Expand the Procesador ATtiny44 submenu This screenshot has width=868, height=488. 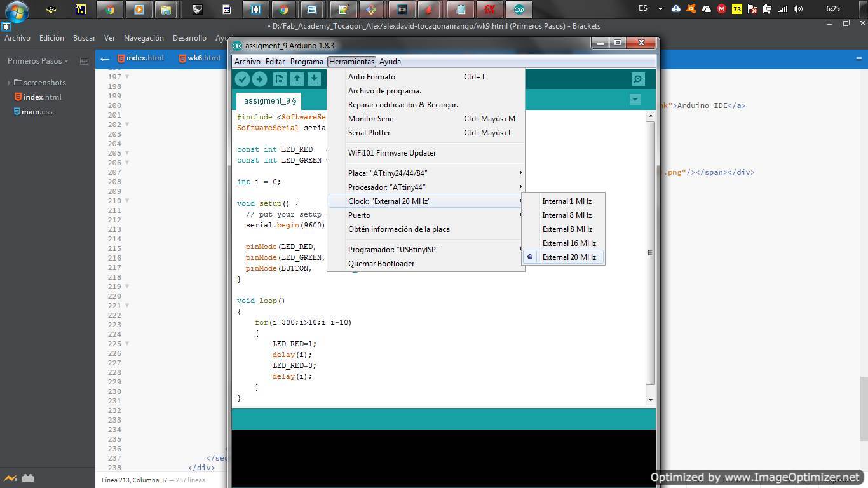click(x=426, y=187)
